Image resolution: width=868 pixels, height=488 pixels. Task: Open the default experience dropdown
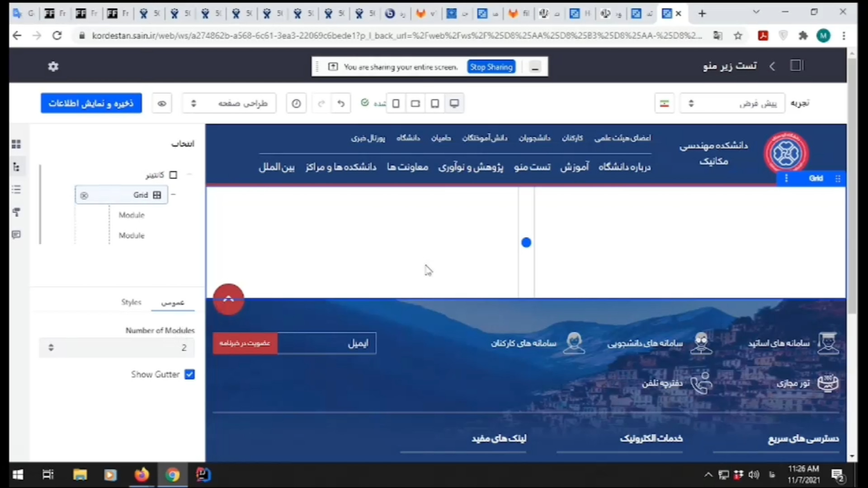point(732,103)
